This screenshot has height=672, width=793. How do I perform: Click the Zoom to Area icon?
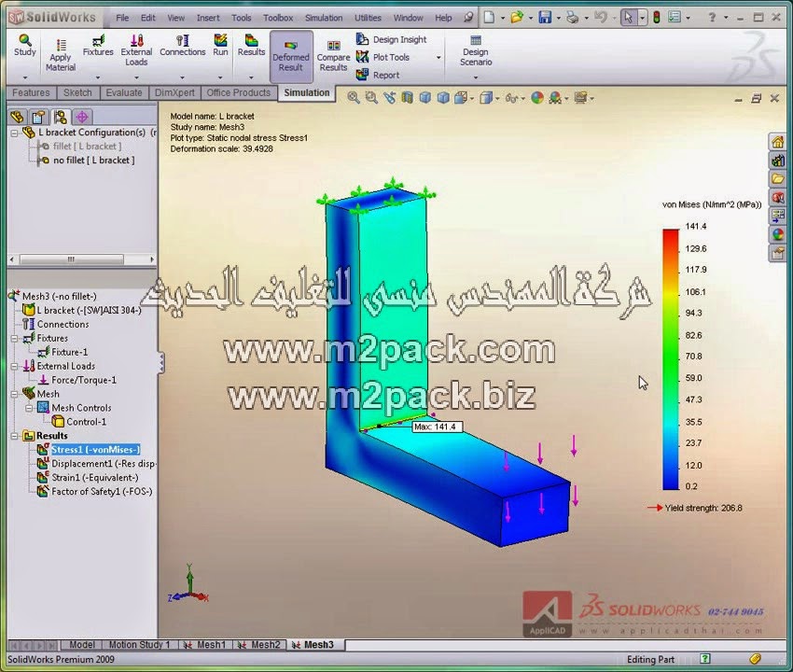tap(371, 98)
